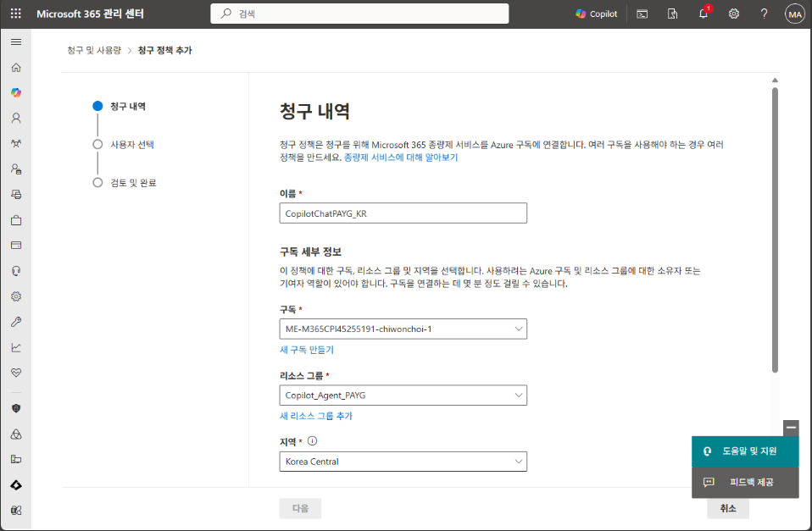The image size is (812, 531).
Task: Open the document touch icon in header
Action: coord(672,14)
